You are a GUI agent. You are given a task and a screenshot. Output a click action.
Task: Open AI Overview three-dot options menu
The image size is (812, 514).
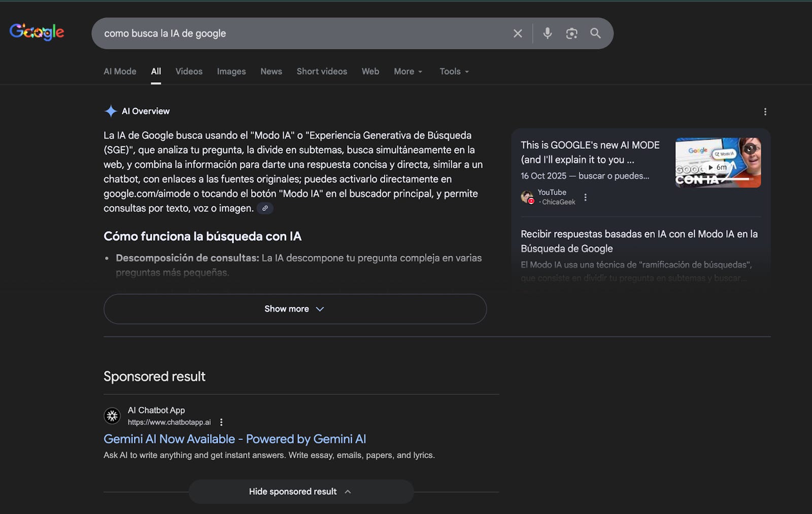(765, 112)
